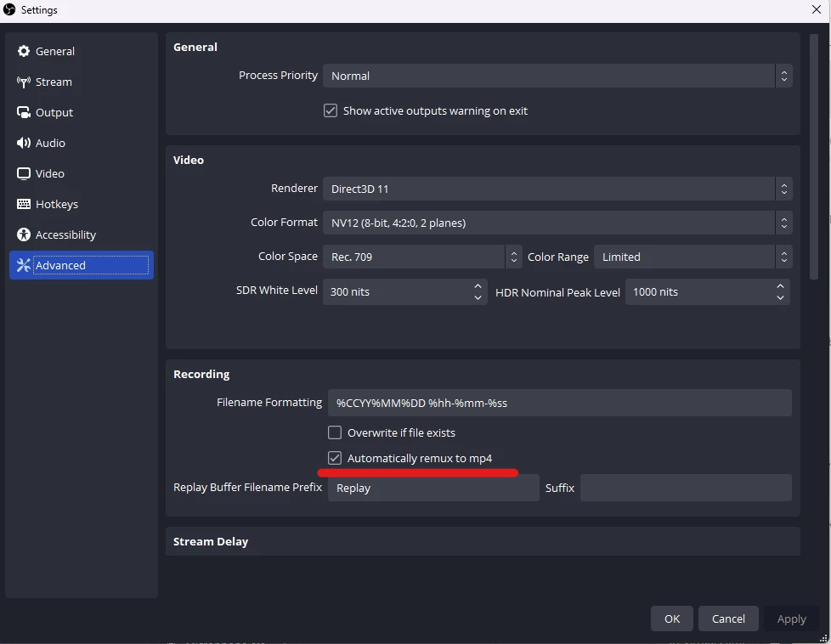Select the Advanced settings tab
Viewport: 831px width, 644px height.
click(82, 265)
